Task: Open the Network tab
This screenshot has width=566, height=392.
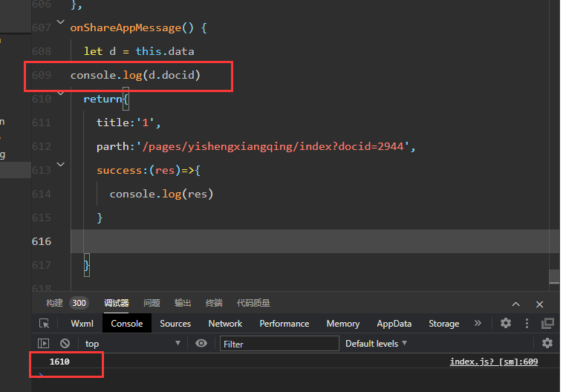Action: coord(225,324)
